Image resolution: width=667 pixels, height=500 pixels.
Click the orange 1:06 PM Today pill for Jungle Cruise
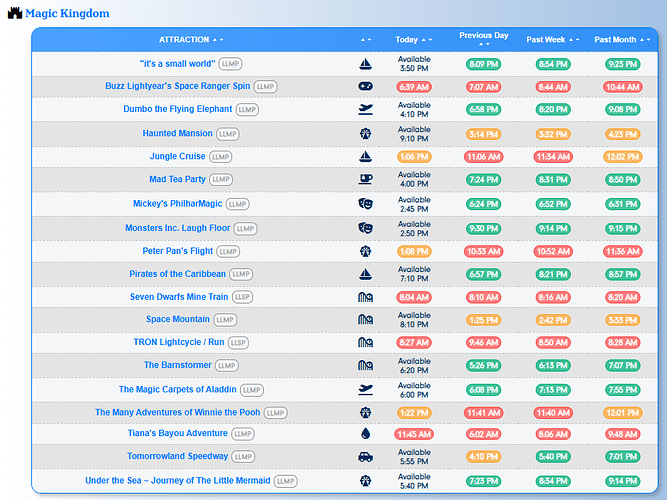pos(414,157)
